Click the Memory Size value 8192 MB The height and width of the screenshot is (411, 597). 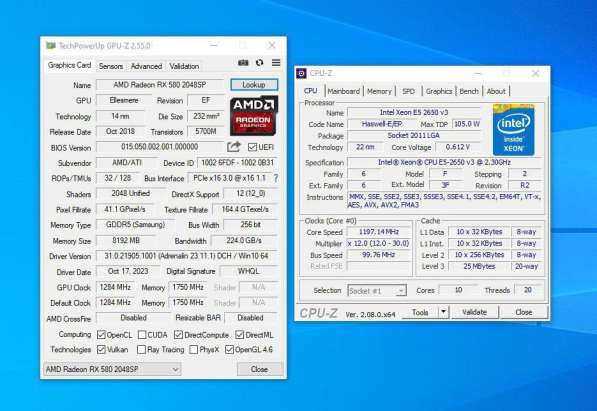(x=126, y=240)
